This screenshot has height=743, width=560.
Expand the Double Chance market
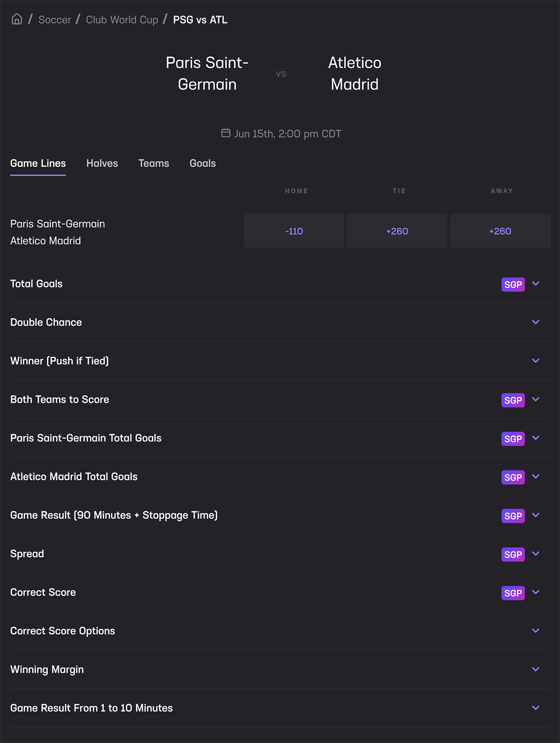click(536, 322)
